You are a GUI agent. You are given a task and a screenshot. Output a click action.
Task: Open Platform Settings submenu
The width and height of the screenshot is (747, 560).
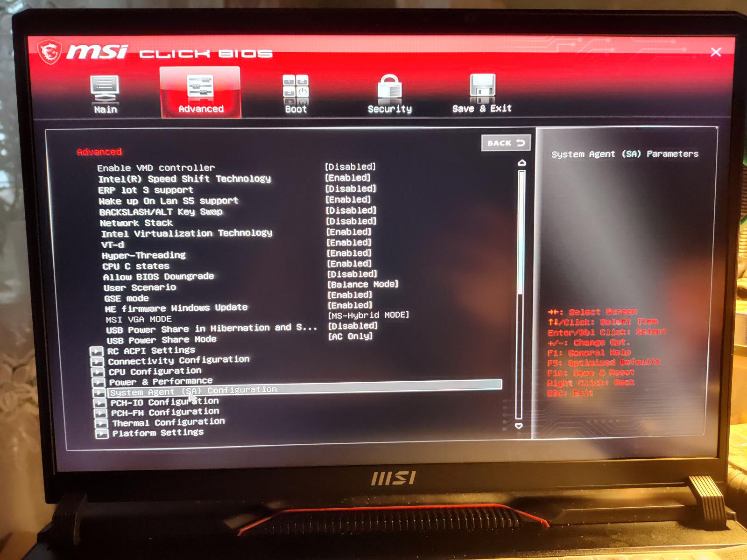click(158, 433)
